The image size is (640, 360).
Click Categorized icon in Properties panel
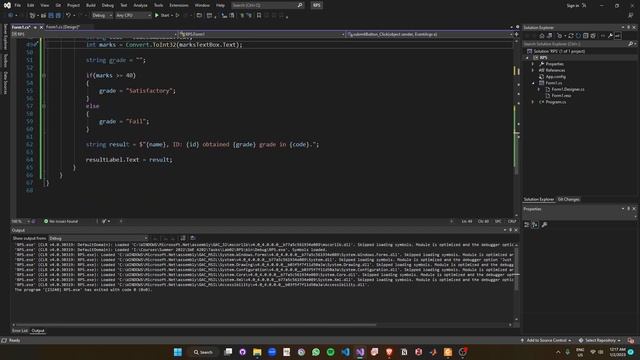tap(527, 224)
